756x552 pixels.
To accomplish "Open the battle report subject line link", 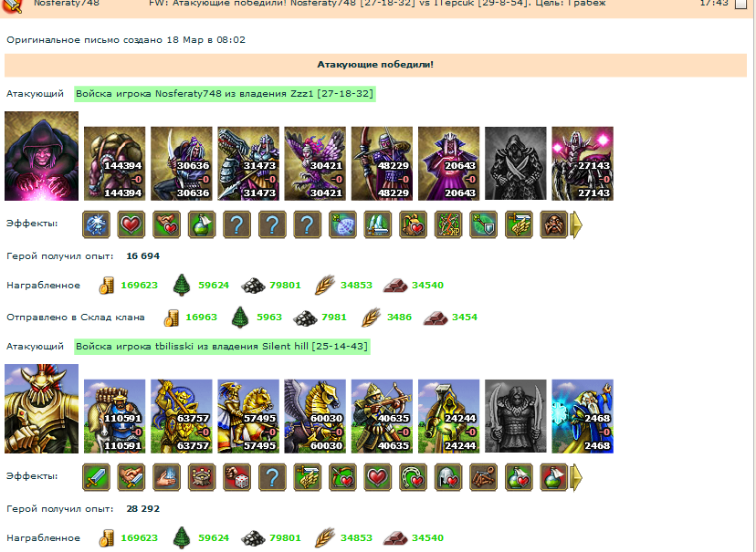I will 377,4.
